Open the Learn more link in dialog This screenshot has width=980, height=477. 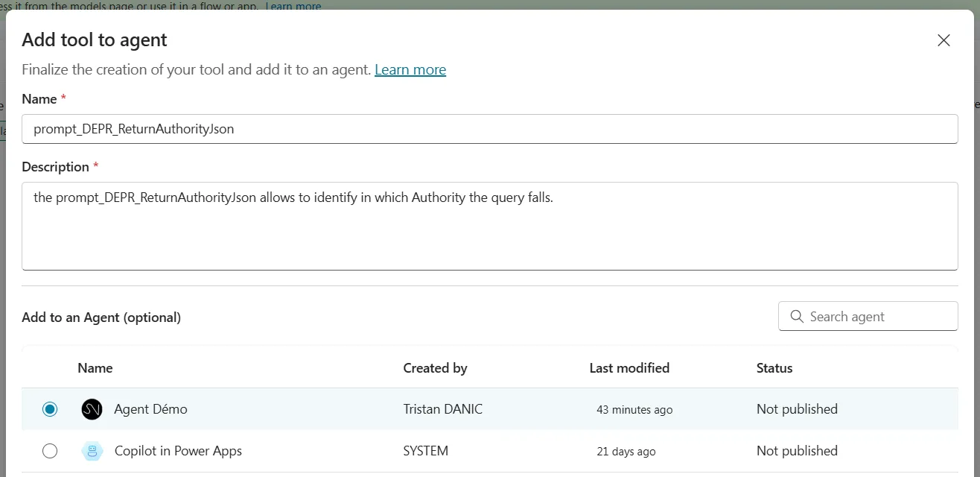(410, 69)
